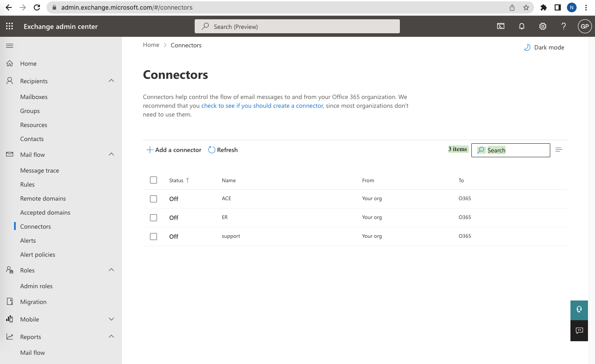Click the Name column header
595x364 pixels.
tap(229, 180)
